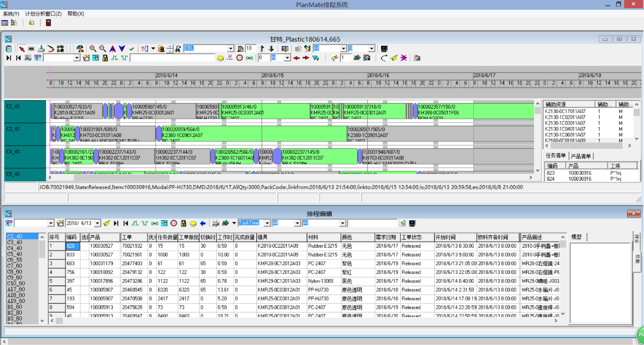Open the DBL dropdown list
644x345 pixels.
(x=231, y=49)
